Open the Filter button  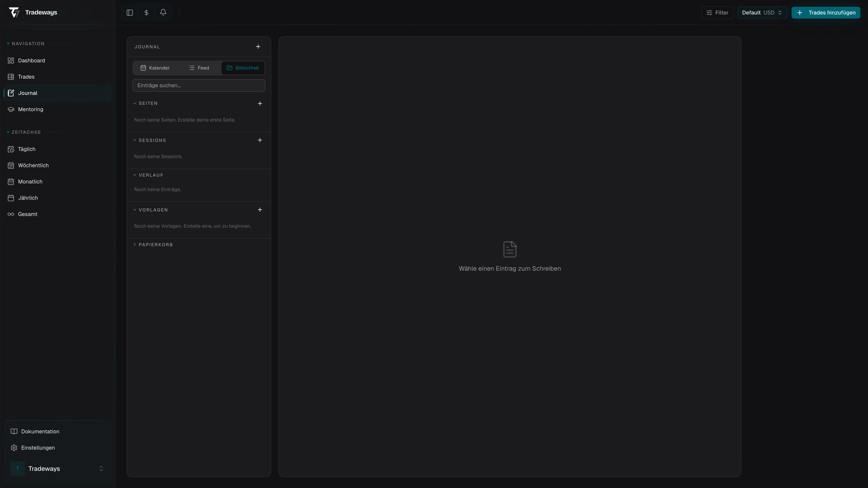pyautogui.click(x=717, y=13)
